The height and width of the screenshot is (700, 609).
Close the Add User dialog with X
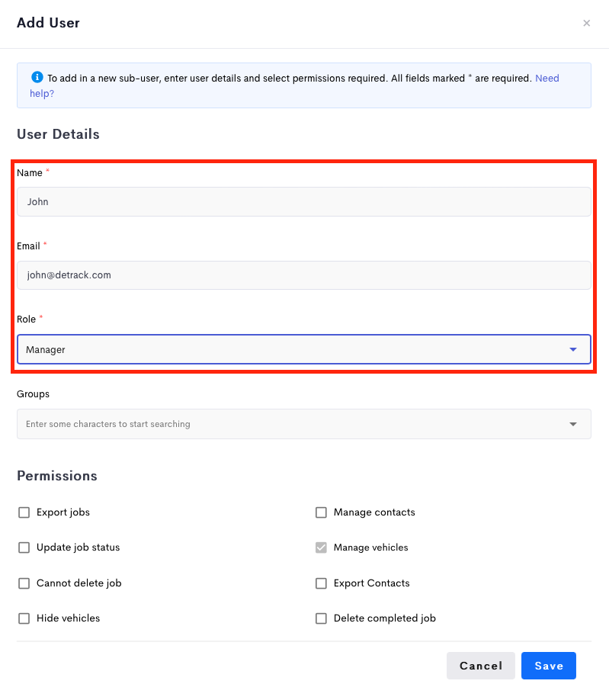[586, 23]
